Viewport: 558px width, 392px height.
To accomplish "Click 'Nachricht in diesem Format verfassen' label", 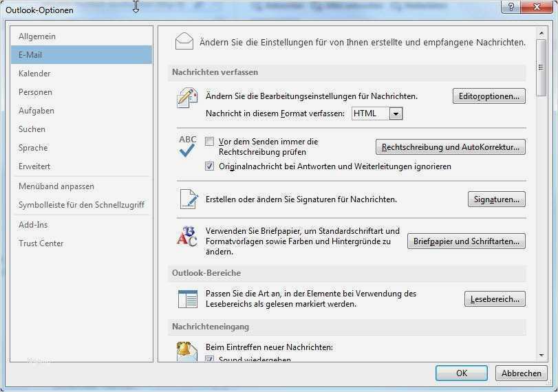I will click(275, 113).
